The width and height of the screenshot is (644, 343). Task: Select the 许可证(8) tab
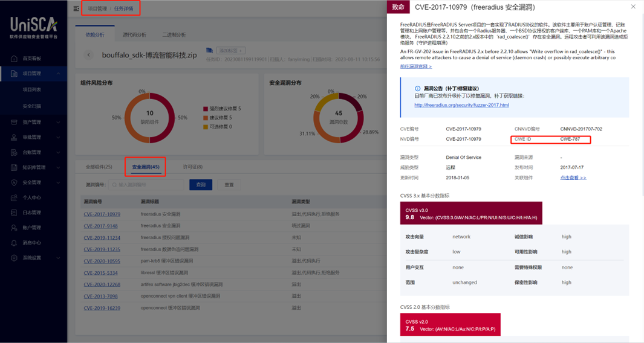[193, 167]
